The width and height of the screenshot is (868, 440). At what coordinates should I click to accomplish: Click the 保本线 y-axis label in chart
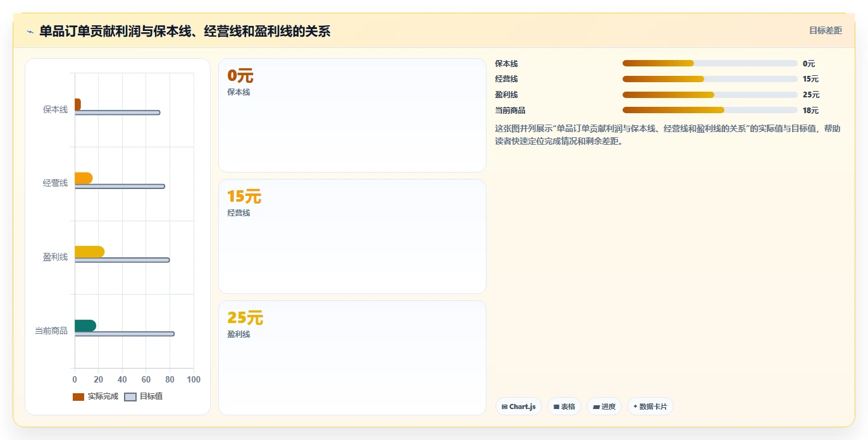[55, 109]
